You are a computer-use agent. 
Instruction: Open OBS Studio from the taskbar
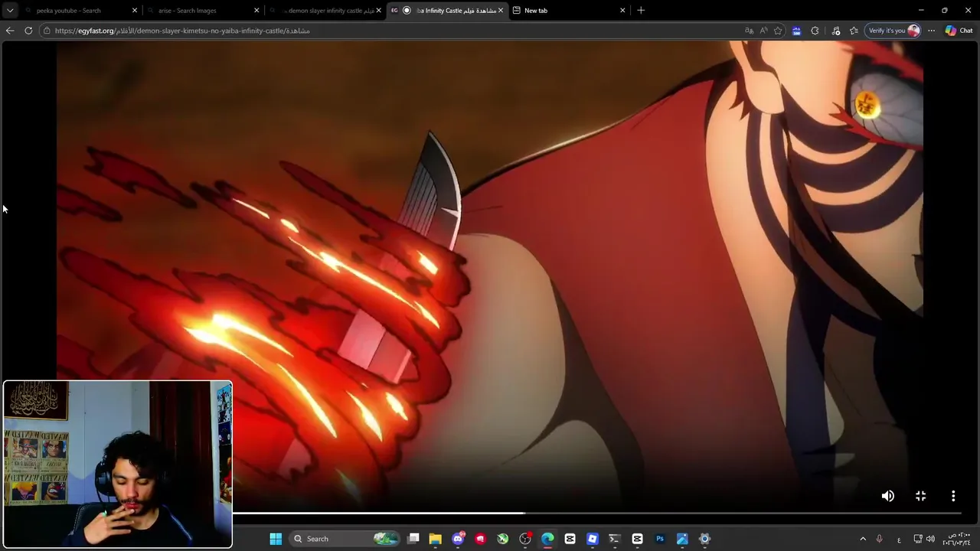point(525,539)
